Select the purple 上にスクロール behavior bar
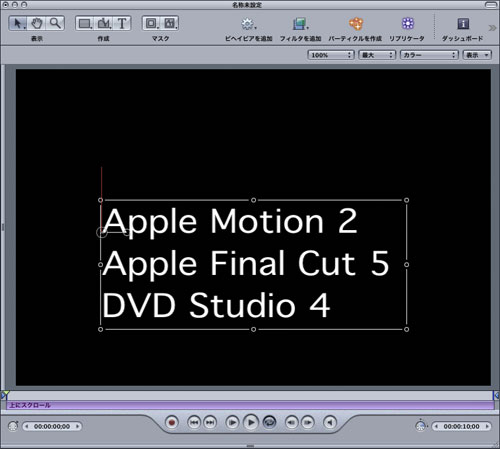500x449 pixels. pos(250,405)
